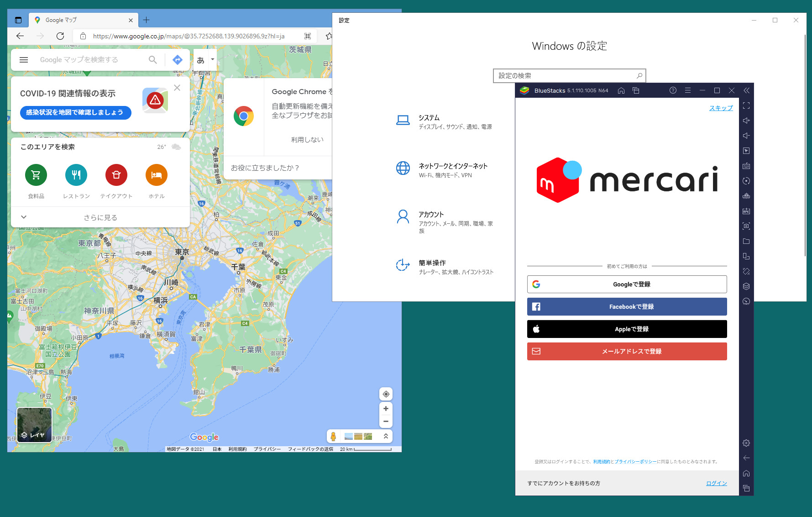Image resolution: width=812 pixels, height=517 pixels.
Task: Click 利用しない in Chrome promo
Action: tap(307, 140)
